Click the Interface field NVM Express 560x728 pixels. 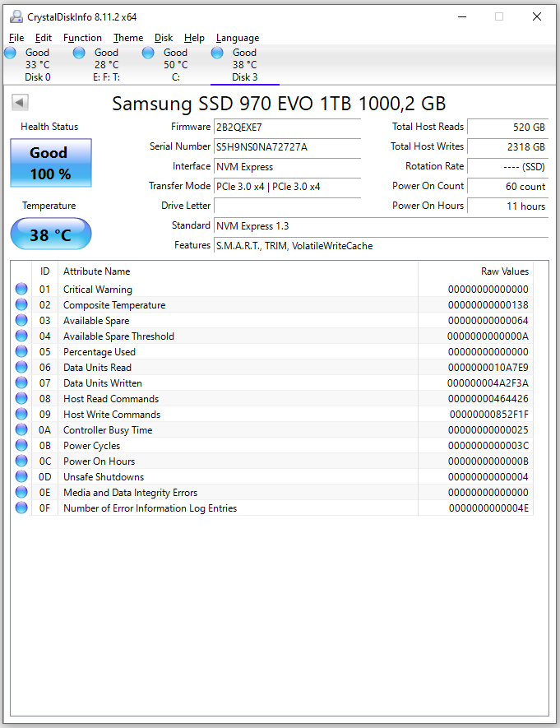point(287,167)
